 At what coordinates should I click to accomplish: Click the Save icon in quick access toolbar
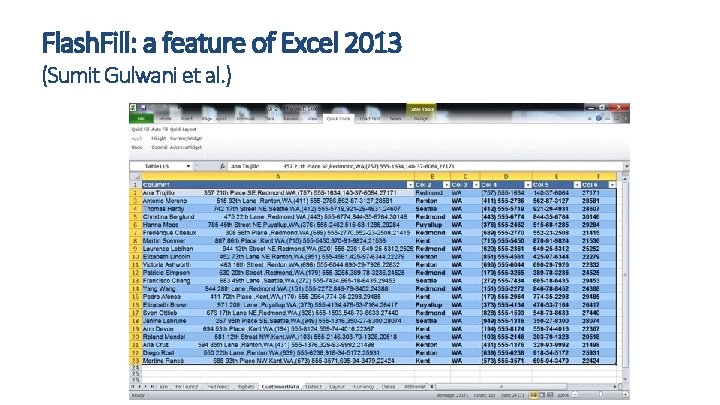pyautogui.click(x=143, y=108)
